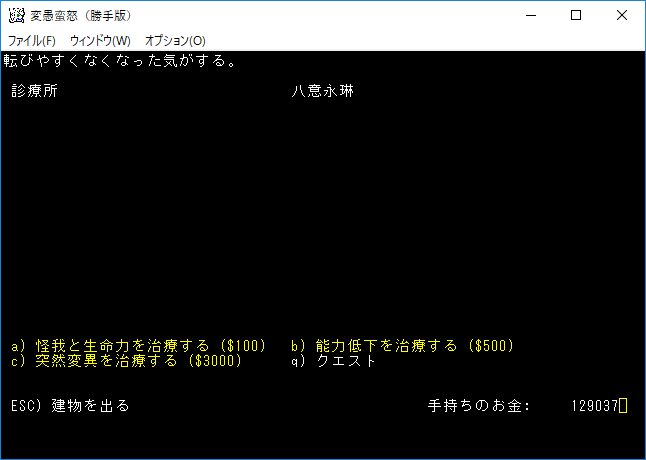
Task: Click the 変愚蛮怒 (勝手版) title bar text
Action: [x=80, y=16]
